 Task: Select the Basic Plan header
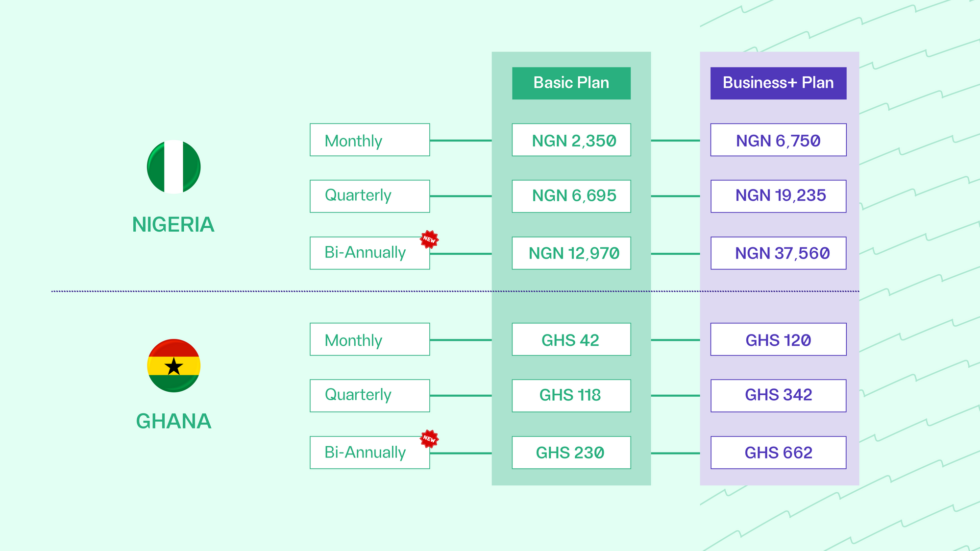point(571,83)
